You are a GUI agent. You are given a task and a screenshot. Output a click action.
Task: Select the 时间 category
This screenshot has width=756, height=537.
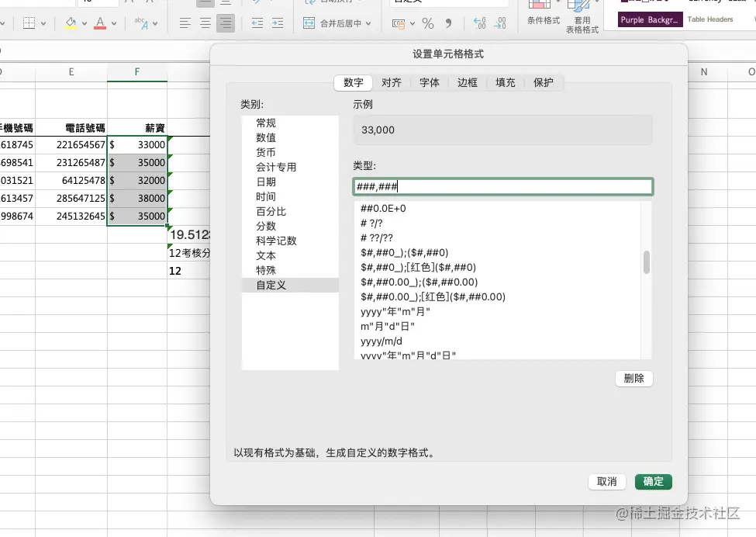[290, 196]
